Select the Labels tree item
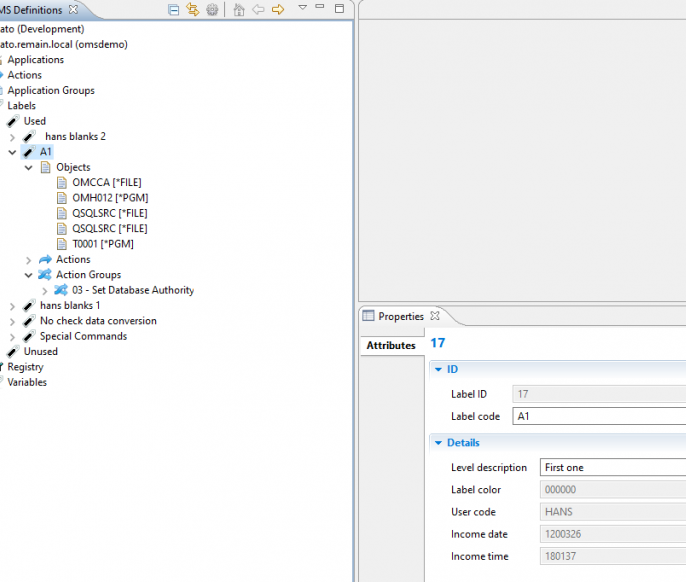686x582 pixels. click(21, 105)
